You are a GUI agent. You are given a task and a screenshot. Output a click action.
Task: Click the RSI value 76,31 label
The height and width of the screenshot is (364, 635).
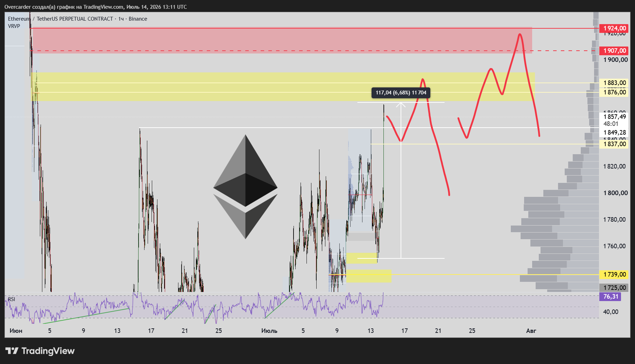tap(611, 297)
